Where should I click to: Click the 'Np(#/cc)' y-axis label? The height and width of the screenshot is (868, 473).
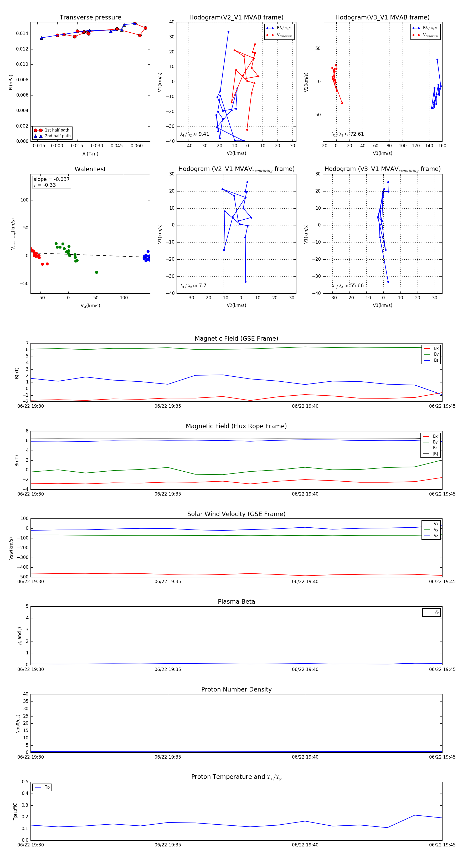[18, 724]
